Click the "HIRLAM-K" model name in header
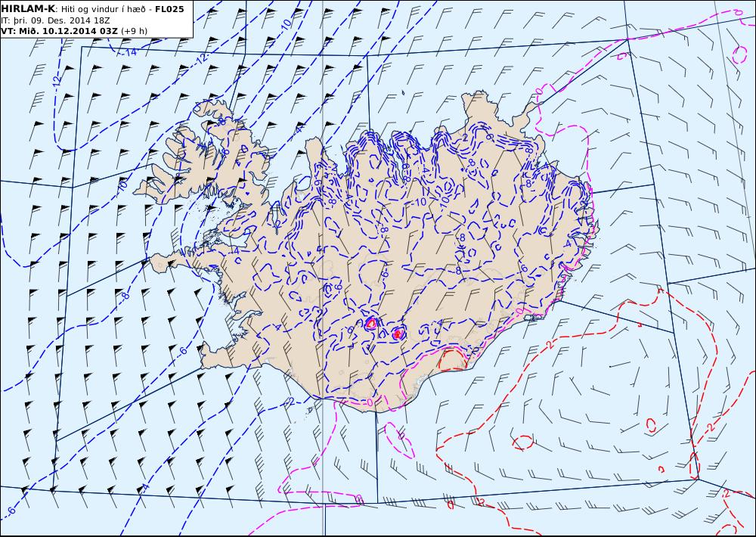The width and height of the screenshot is (756, 537). tap(28, 8)
